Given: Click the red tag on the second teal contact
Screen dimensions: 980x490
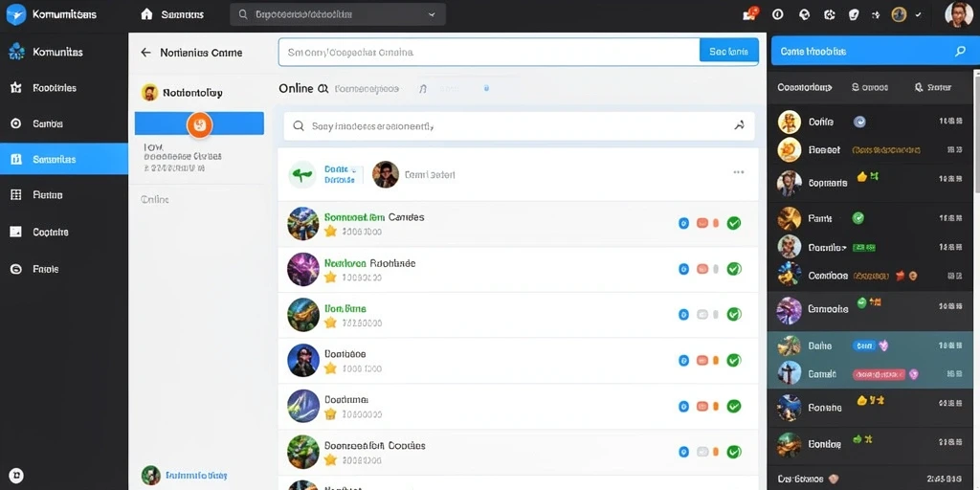Looking at the screenshot, I should 879,374.
